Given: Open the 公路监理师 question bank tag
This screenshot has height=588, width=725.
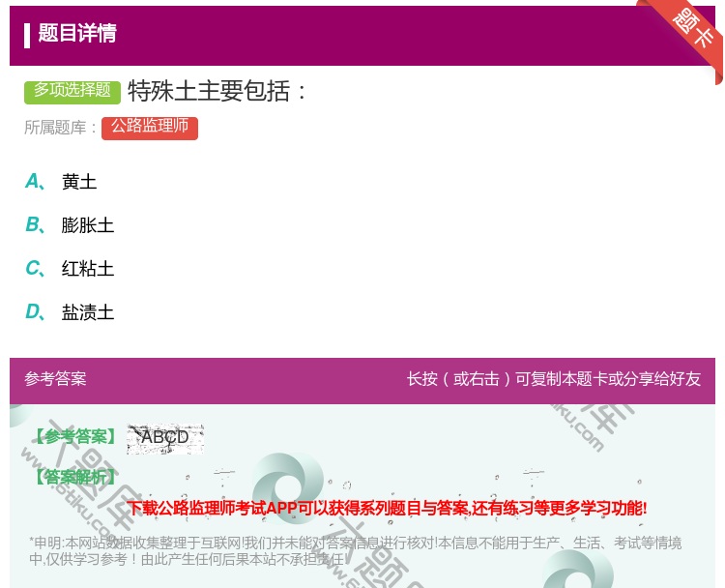Looking at the screenshot, I should coord(150,128).
